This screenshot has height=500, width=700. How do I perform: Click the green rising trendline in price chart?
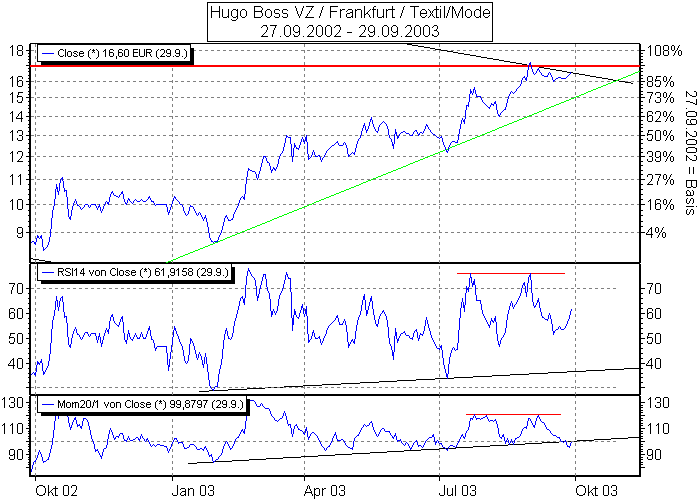(x=404, y=167)
